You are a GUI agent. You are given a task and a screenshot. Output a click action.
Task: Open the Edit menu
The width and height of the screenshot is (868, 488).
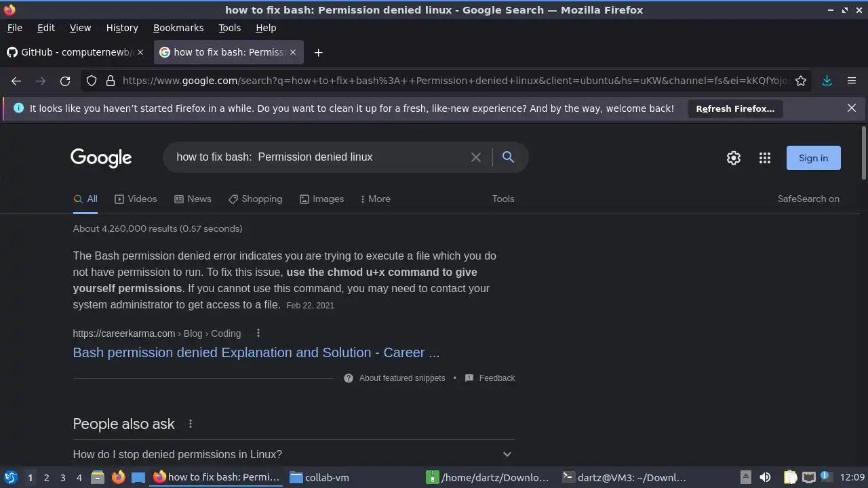pos(46,28)
